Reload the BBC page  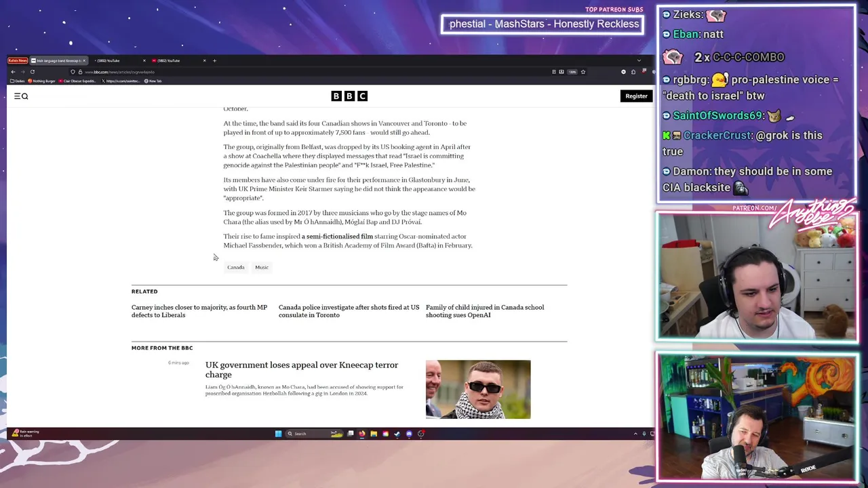[x=32, y=72]
